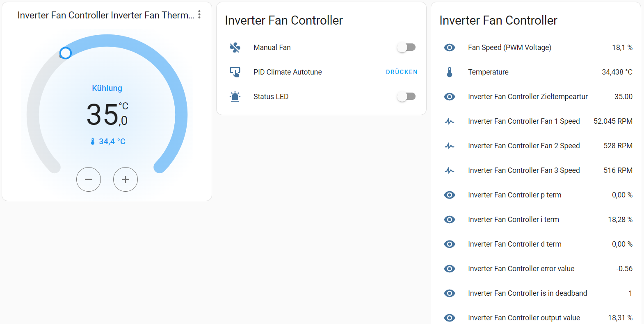Click the fan icon beside Manual Fan
This screenshot has height=324, width=644.
point(235,48)
